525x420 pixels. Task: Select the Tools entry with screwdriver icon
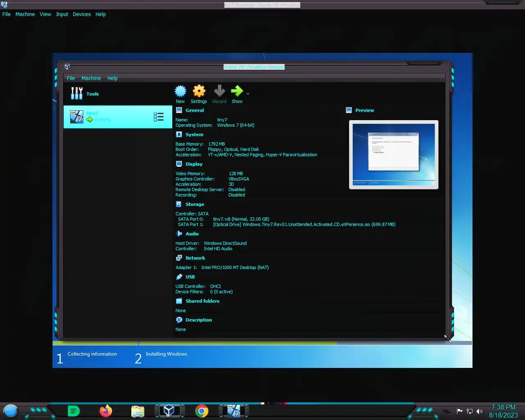pyautogui.click(x=118, y=94)
